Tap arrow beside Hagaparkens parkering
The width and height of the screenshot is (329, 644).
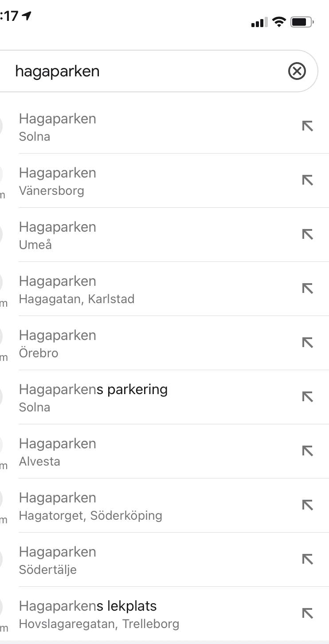click(307, 397)
